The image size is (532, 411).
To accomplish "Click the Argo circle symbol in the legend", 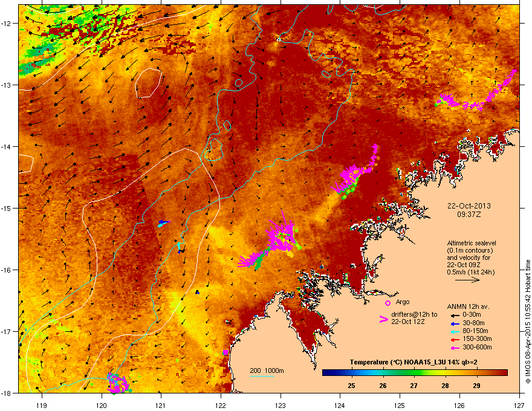I will coord(388,303).
